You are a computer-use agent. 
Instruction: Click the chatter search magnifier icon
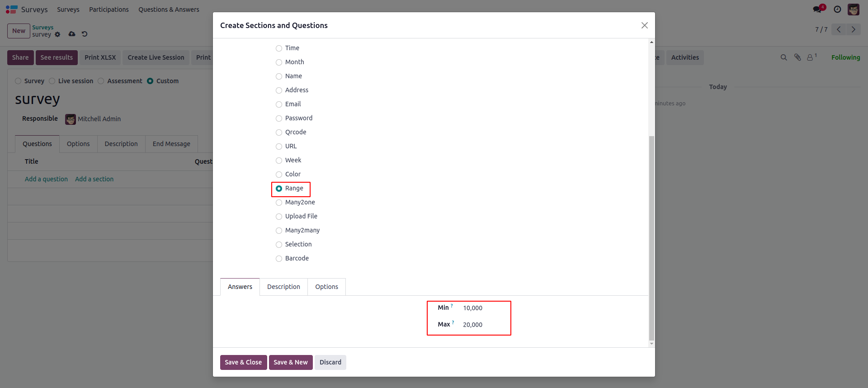[784, 57]
